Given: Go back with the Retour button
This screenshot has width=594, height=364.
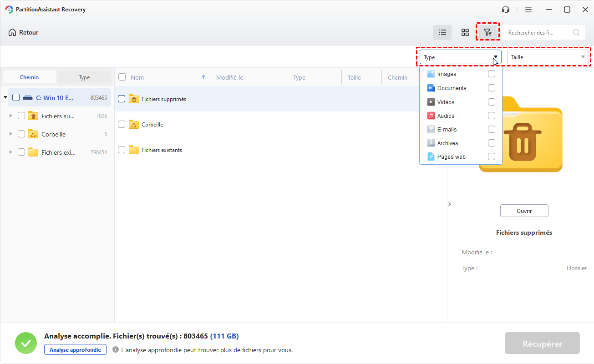Looking at the screenshot, I should point(23,32).
